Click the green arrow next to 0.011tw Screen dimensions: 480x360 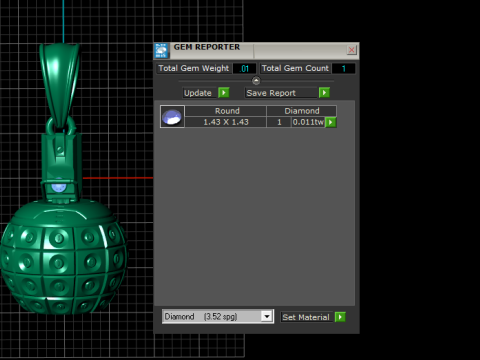[331, 122]
